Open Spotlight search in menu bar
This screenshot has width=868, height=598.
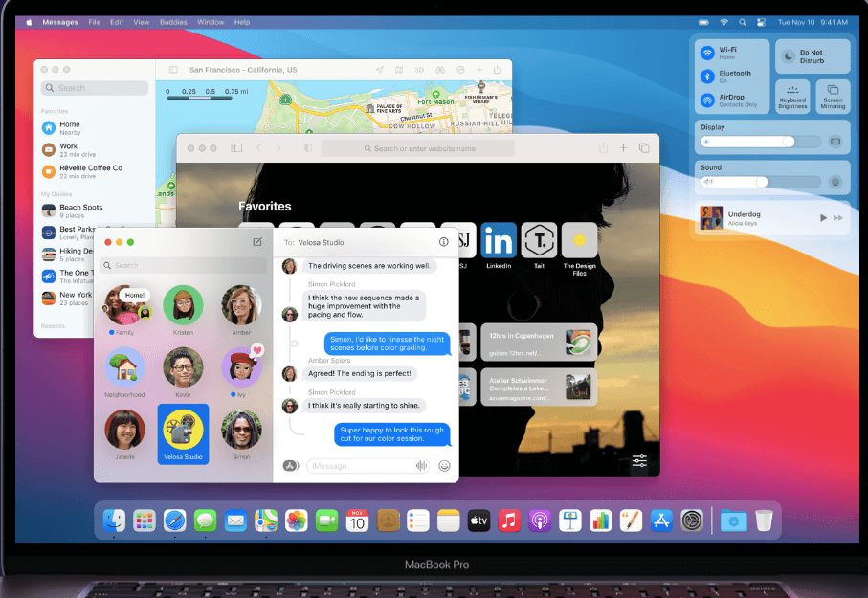(x=743, y=22)
